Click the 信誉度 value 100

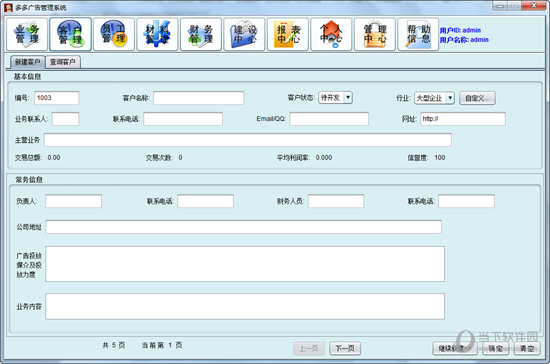point(440,158)
